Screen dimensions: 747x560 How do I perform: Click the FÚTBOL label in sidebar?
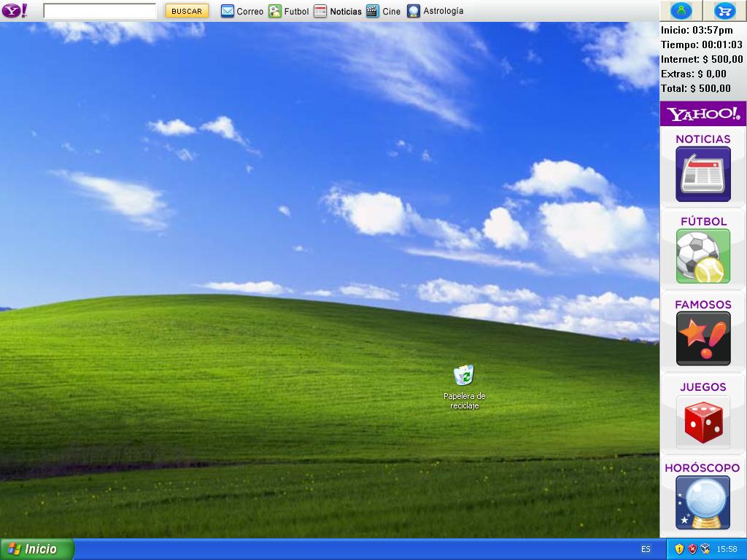703,222
